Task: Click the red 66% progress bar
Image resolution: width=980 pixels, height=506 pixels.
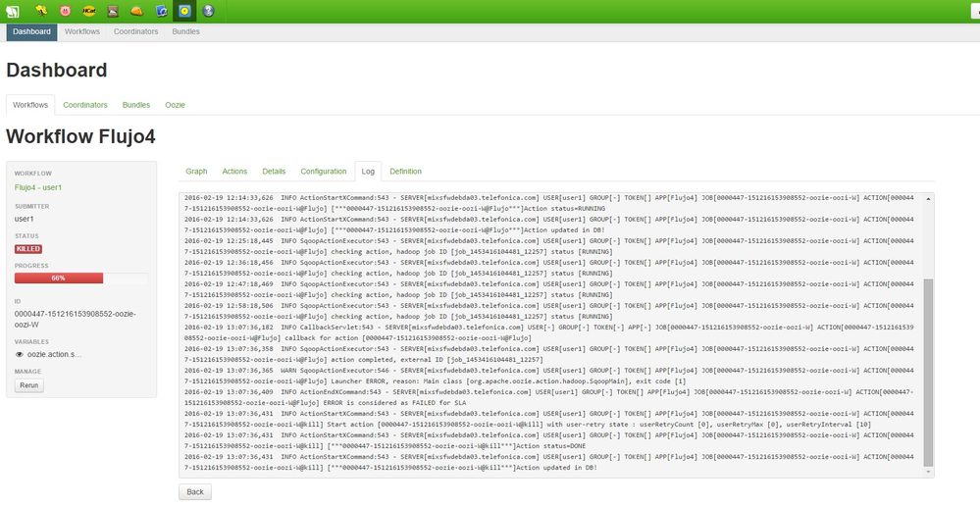Action: (x=59, y=278)
